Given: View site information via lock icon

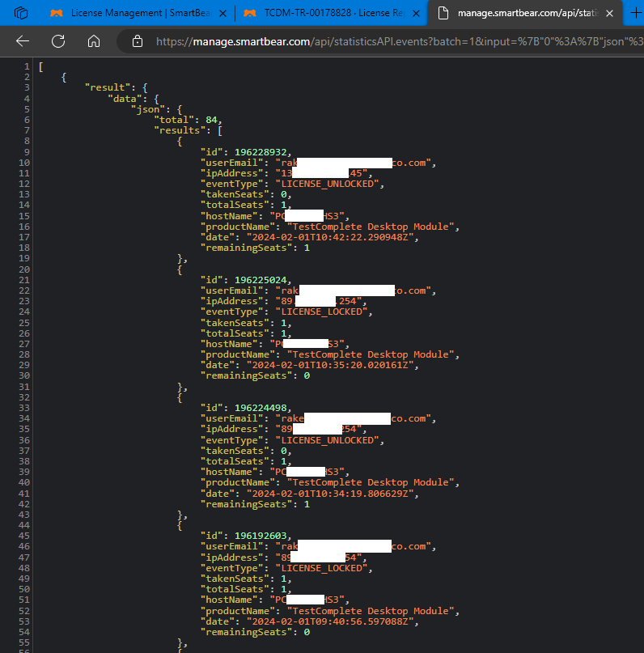Looking at the screenshot, I should pyautogui.click(x=138, y=41).
